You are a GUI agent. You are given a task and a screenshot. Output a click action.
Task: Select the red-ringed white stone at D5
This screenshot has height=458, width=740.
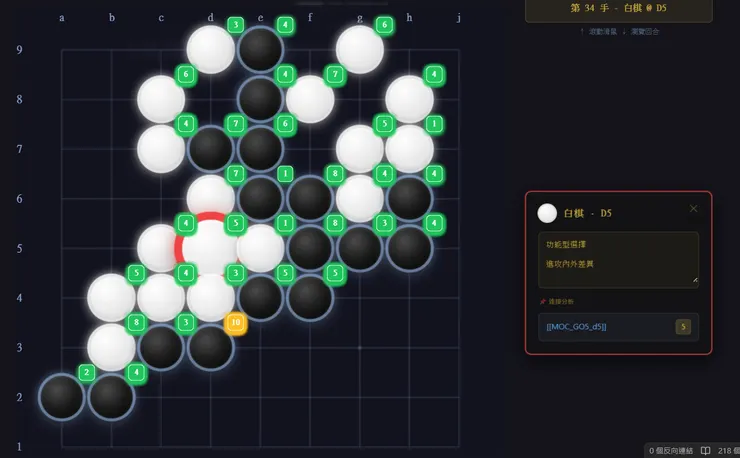pos(210,248)
